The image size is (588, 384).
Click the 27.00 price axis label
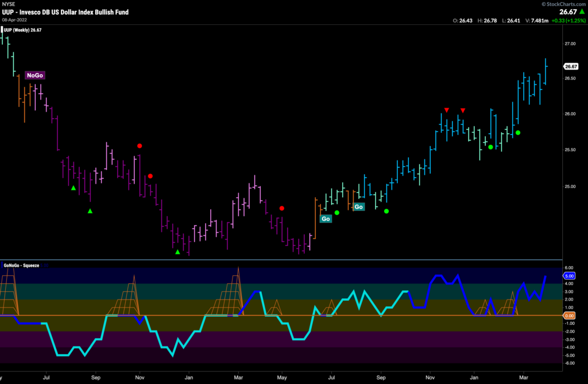(x=570, y=44)
